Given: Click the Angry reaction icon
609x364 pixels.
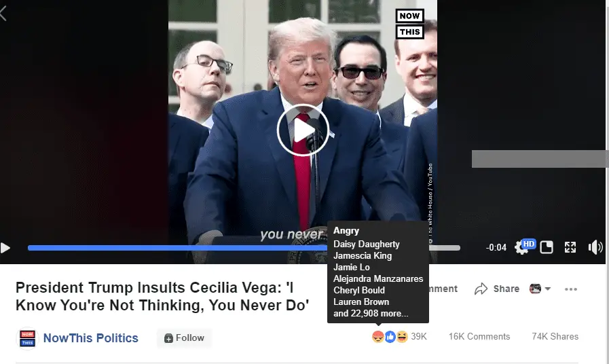Looking at the screenshot, I should pyautogui.click(x=378, y=336).
